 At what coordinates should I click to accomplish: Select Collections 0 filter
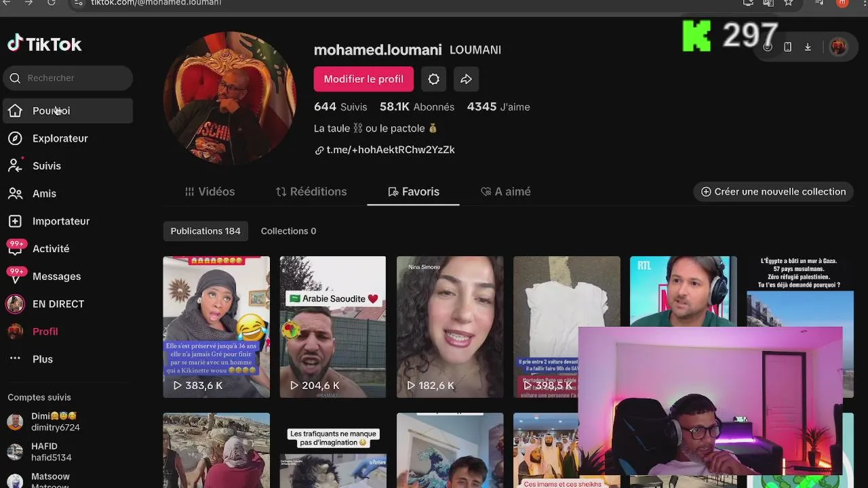click(288, 231)
